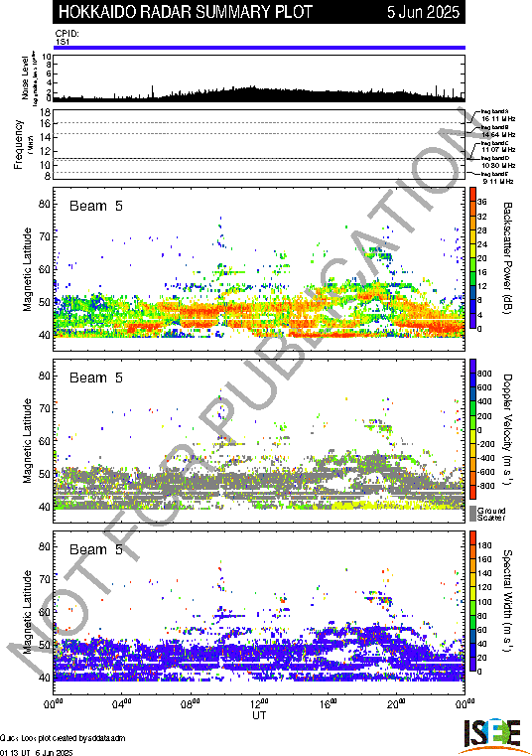Viewport: 532px width, 756px height.
Task: Click the ISEE logo
Action: click(x=491, y=735)
